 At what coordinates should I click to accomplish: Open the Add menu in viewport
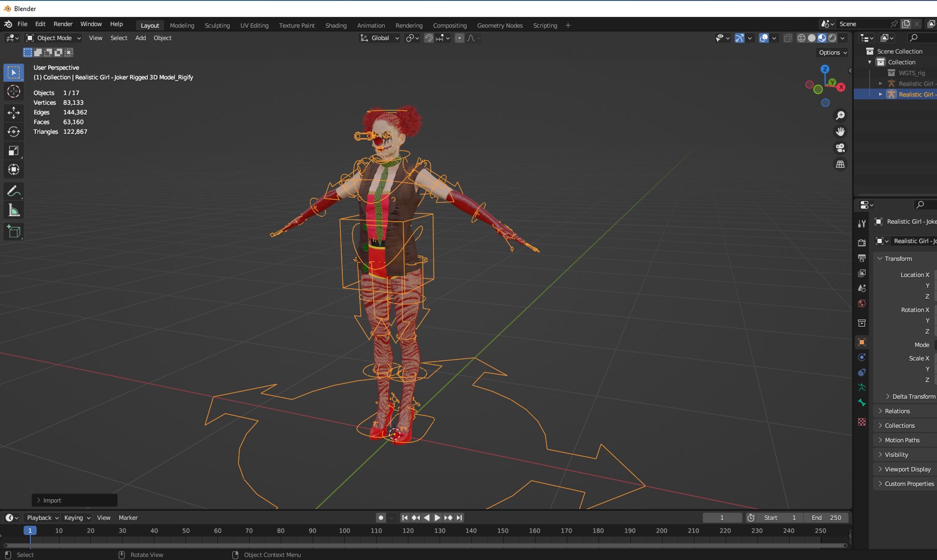tap(140, 38)
